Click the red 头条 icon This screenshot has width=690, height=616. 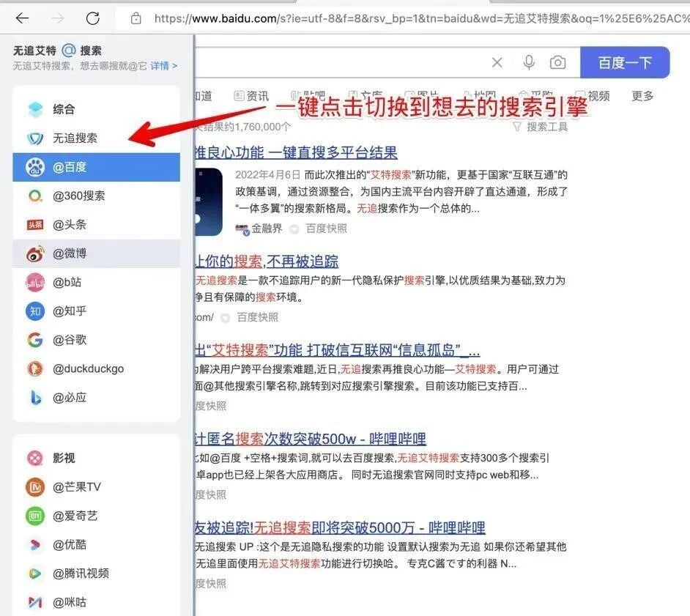coord(35,225)
